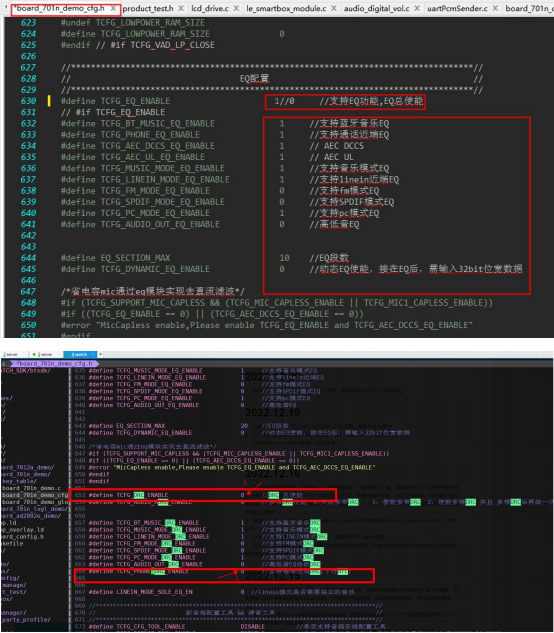
Task: Close the le_smartbox_module.c editor tab
Action: pos(334,8)
